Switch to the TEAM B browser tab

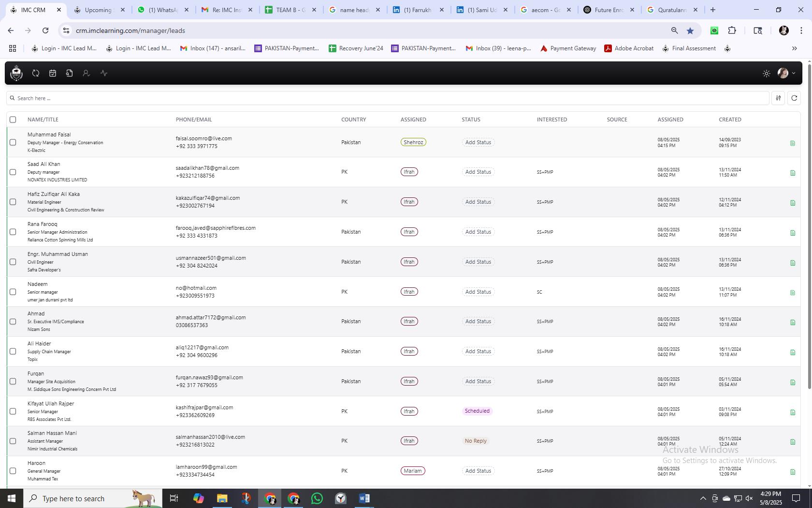tap(291, 10)
